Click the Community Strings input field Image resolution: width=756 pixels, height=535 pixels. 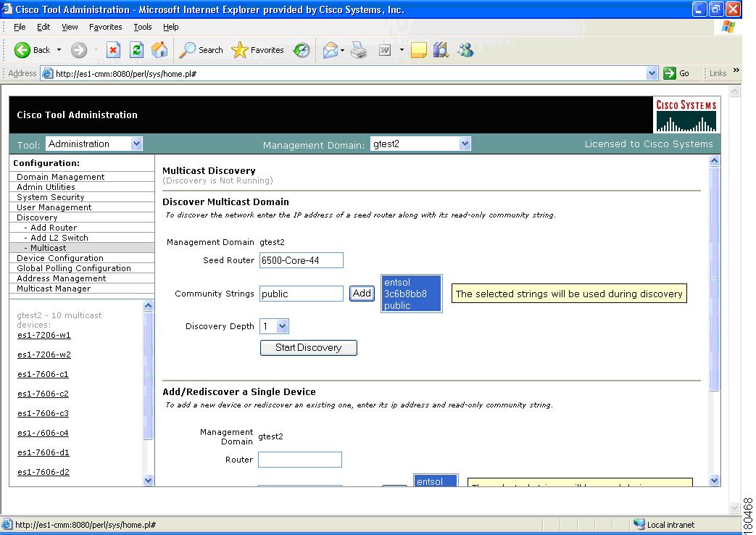(302, 294)
